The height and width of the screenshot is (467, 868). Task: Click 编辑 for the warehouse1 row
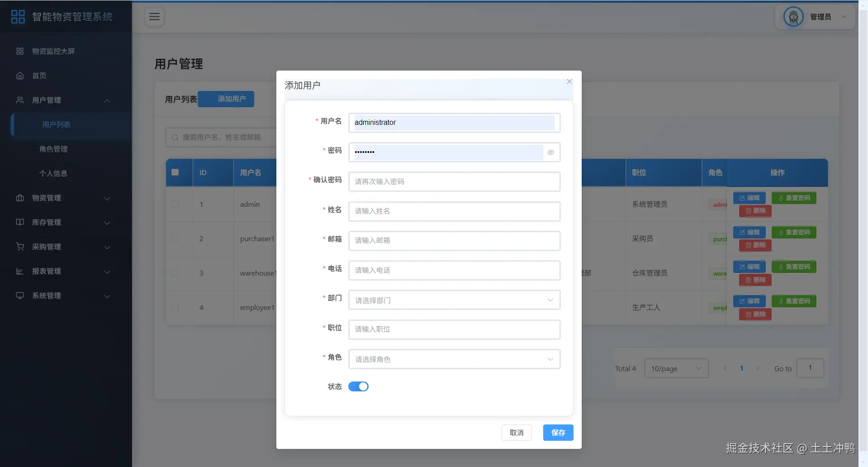coord(749,267)
